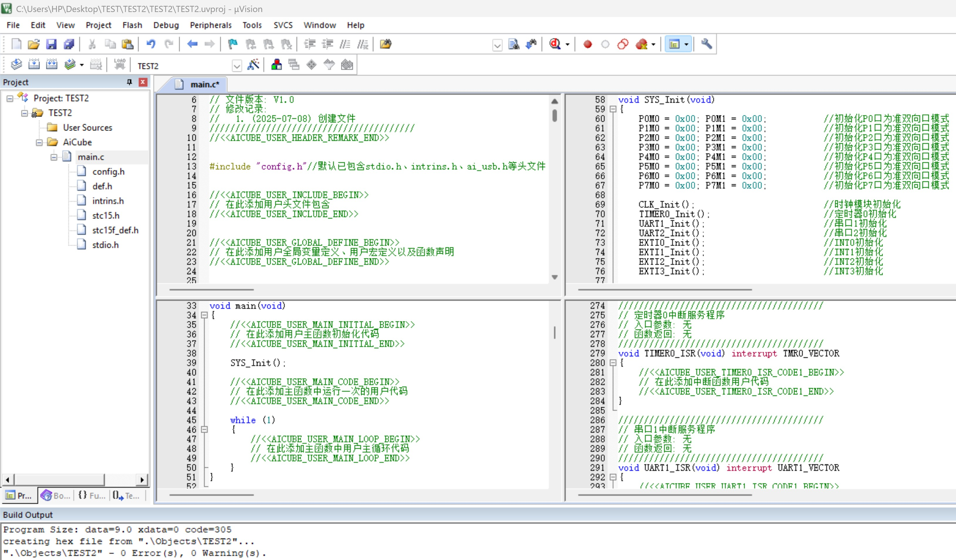Open stc15.h from the project tree
This screenshot has width=956, height=560.
tap(105, 215)
